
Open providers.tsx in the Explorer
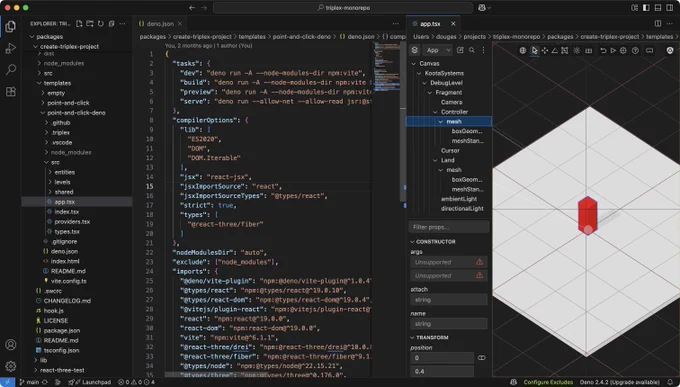tap(72, 222)
